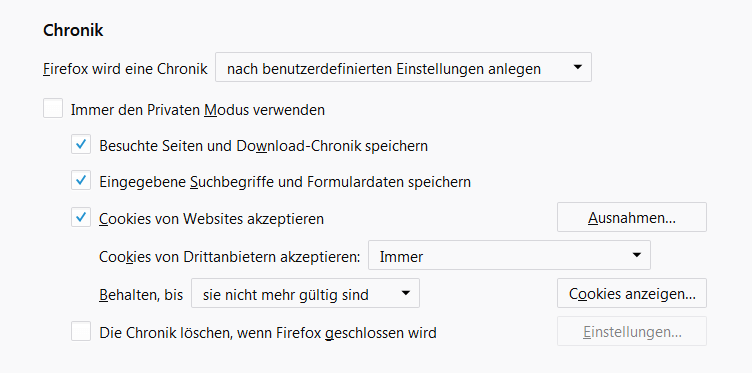The height and width of the screenshot is (373, 752).
Task: Open the 'Ausnahmen...' cookie exceptions button
Action: point(632,217)
